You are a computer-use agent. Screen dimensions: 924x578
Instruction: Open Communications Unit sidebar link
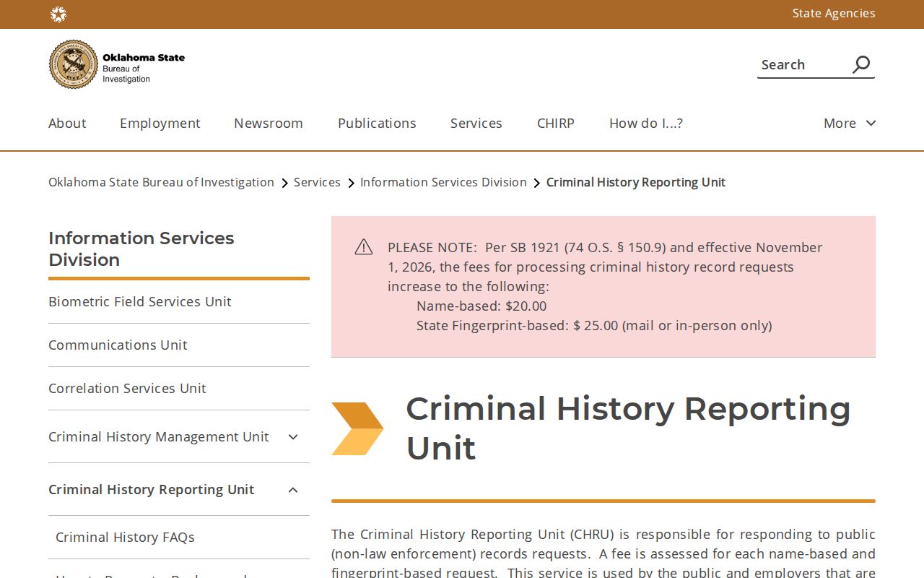point(118,345)
